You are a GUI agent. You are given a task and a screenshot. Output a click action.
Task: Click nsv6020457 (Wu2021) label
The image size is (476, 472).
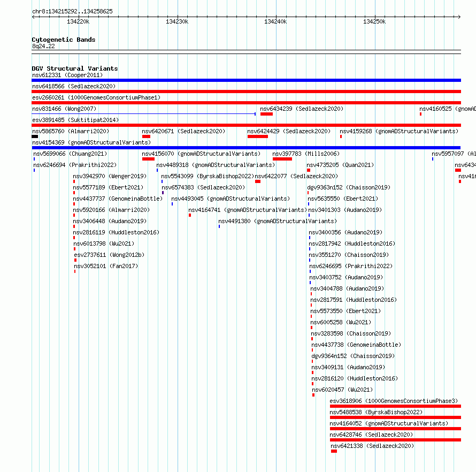[x=342, y=390]
